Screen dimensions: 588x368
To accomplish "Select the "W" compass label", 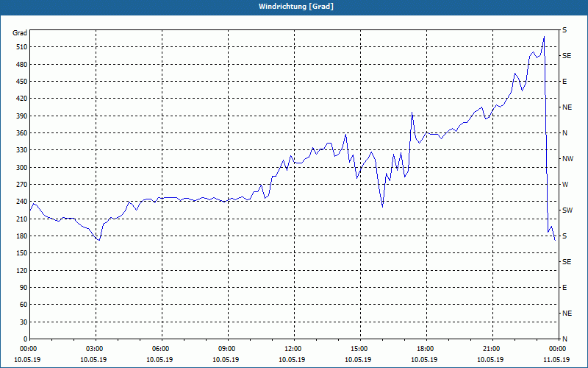I will 565,185.
